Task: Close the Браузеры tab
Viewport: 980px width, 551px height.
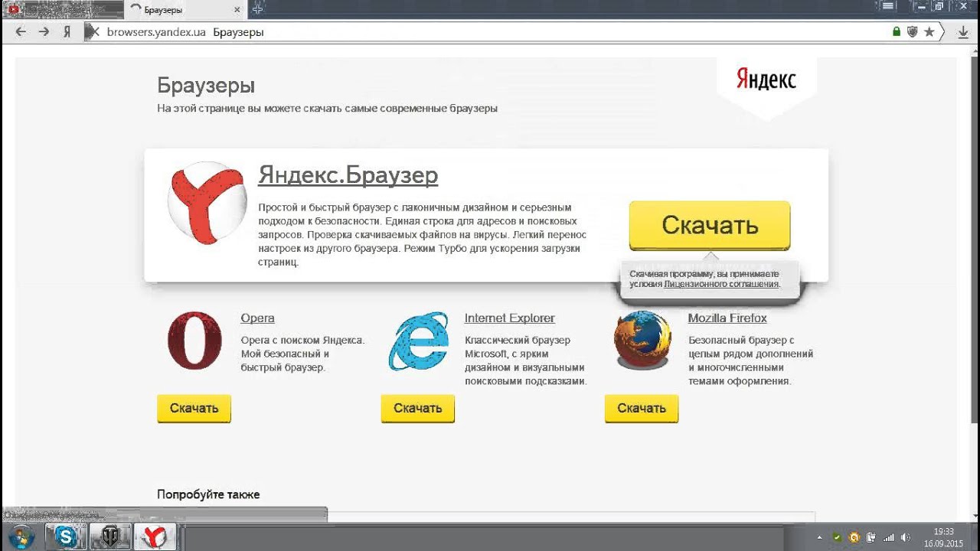Action: [236, 9]
